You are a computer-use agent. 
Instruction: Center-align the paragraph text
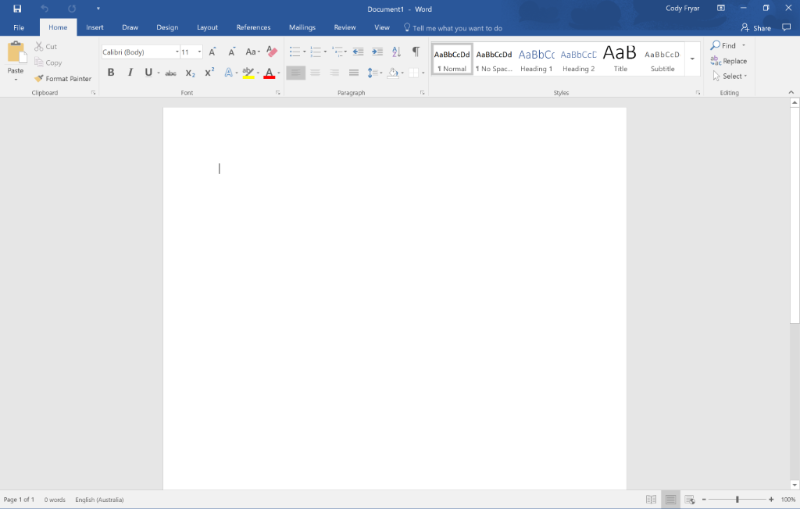[x=315, y=73]
